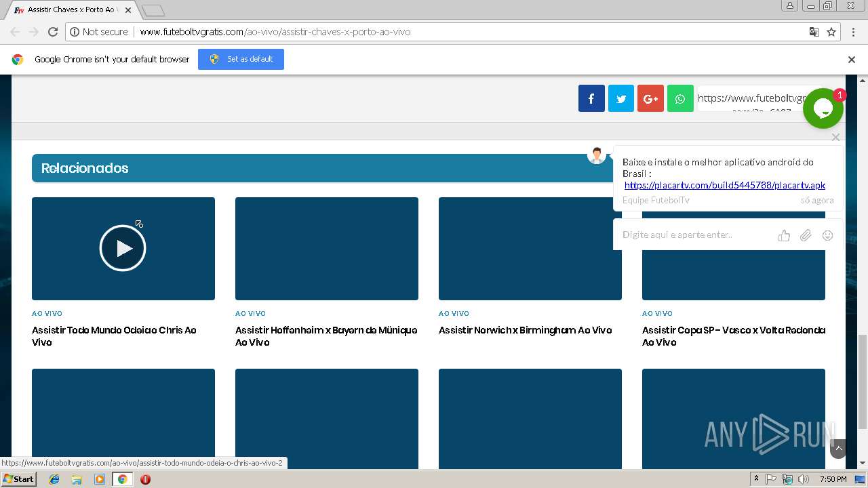
Task: Open Chrome menu three dots
Action: pyautogui.click(x=853, y=32)
